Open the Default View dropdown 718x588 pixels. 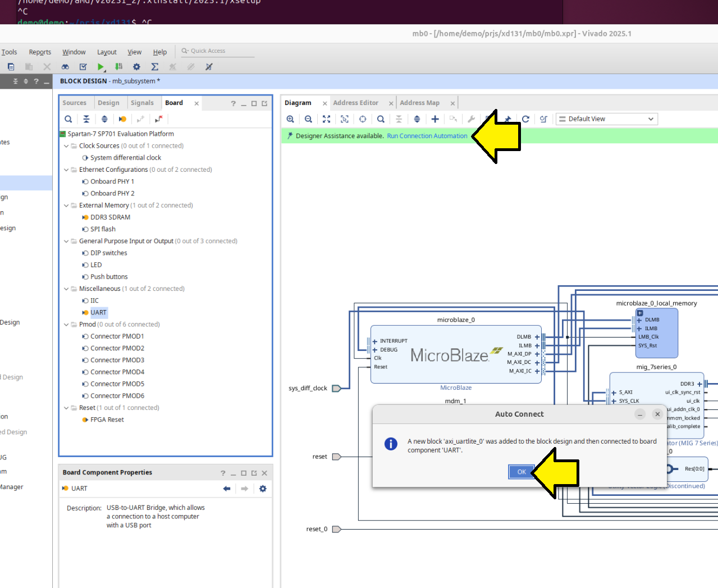click(x=606, y=119)
